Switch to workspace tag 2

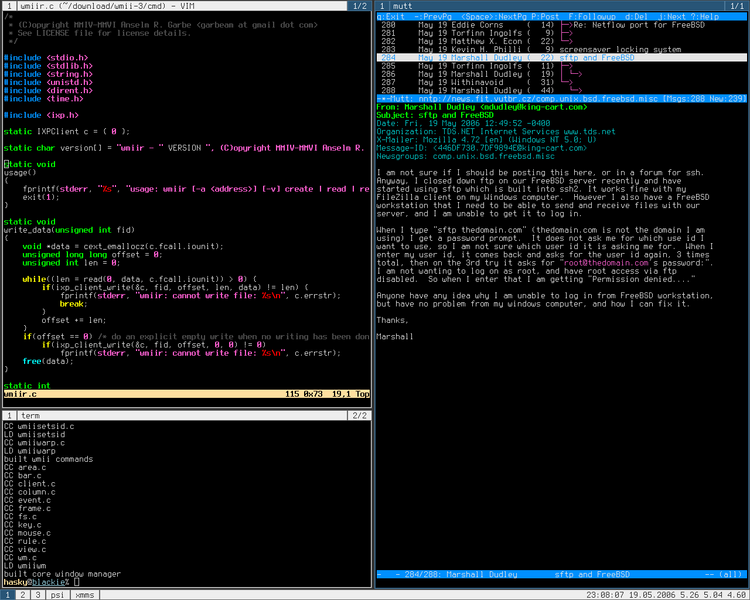point(22,595)
